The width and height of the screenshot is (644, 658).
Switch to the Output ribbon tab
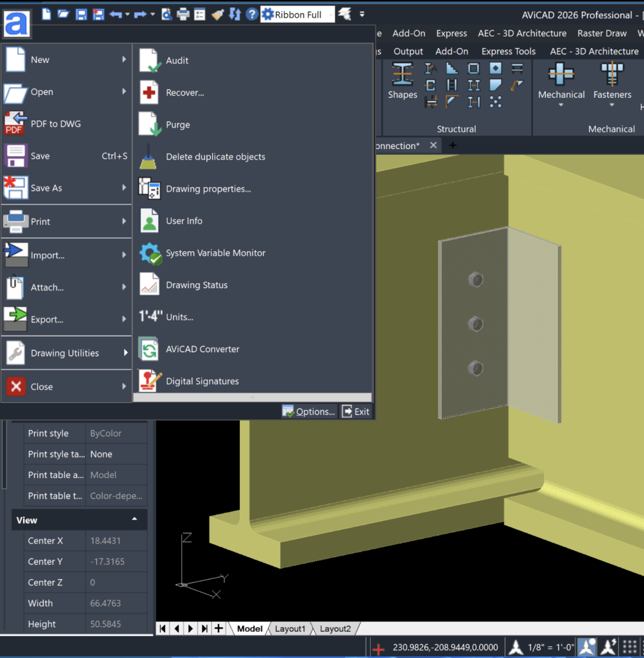[x=407, y=51]
